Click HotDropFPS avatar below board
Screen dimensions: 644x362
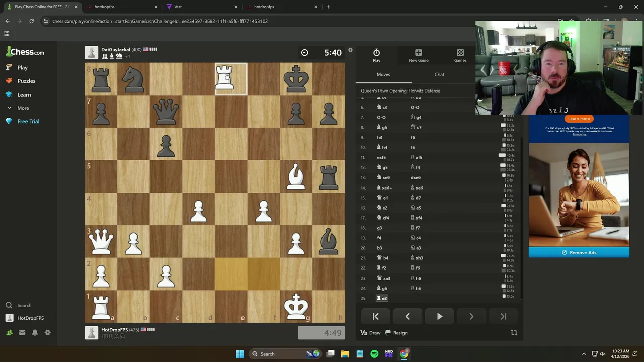point(91,332)
